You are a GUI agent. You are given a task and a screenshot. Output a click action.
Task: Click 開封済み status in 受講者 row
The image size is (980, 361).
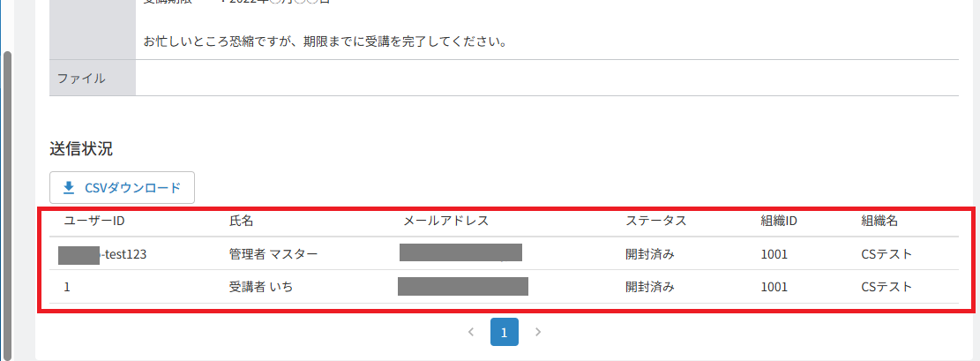click(651, 287)
